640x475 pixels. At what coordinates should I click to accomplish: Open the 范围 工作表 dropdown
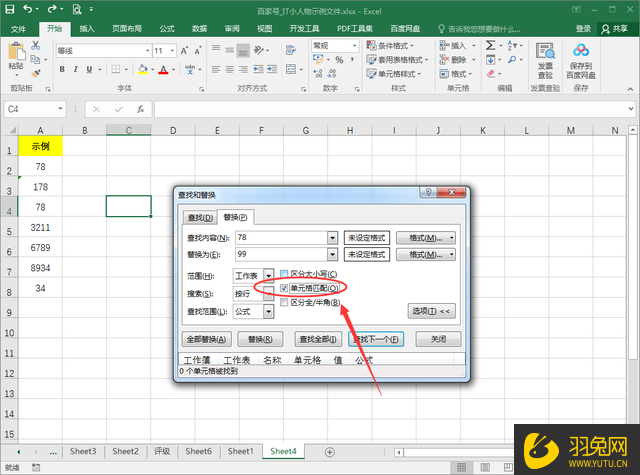(x=269, y=276)
